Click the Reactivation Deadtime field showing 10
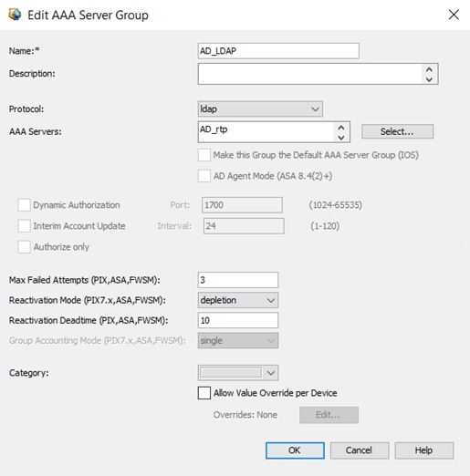The height and width of the screenshot is (476, 470). click(238, 320)
